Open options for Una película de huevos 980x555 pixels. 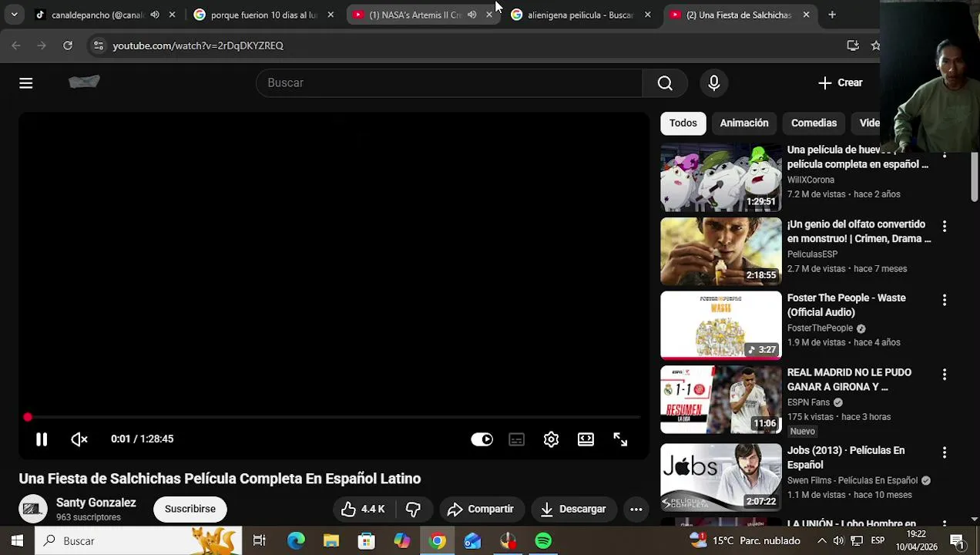point(944,155)
